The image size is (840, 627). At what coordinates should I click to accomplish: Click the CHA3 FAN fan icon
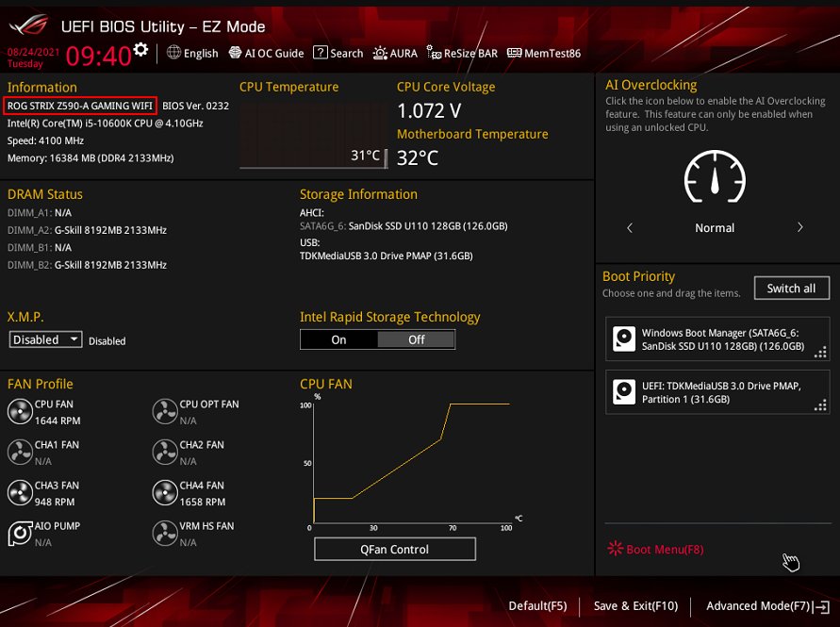pos(19,492)
